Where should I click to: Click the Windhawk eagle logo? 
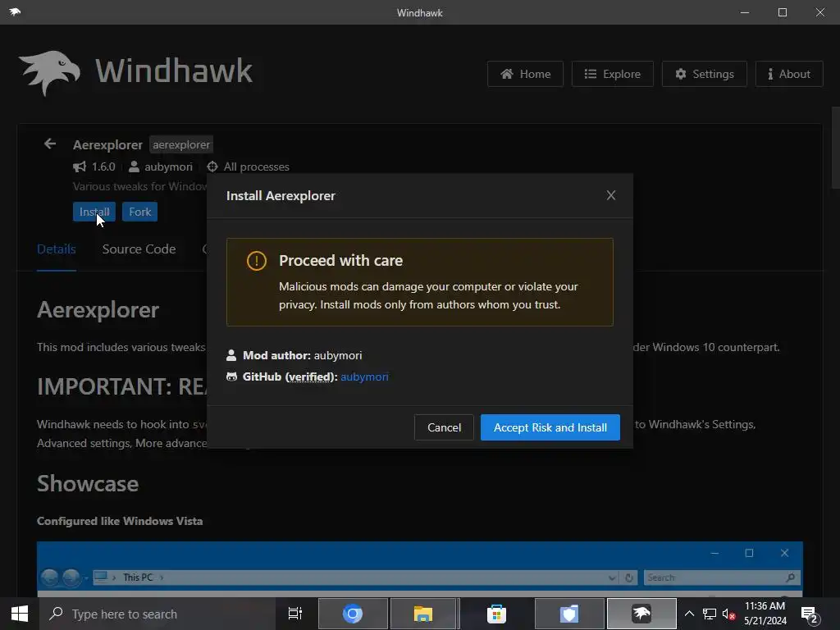pyautogui.click(x=48, y=73)
